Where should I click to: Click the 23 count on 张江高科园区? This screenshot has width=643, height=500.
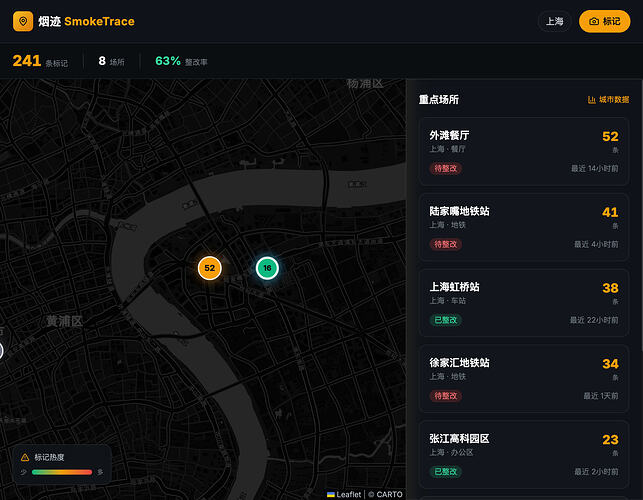[610, 440]
